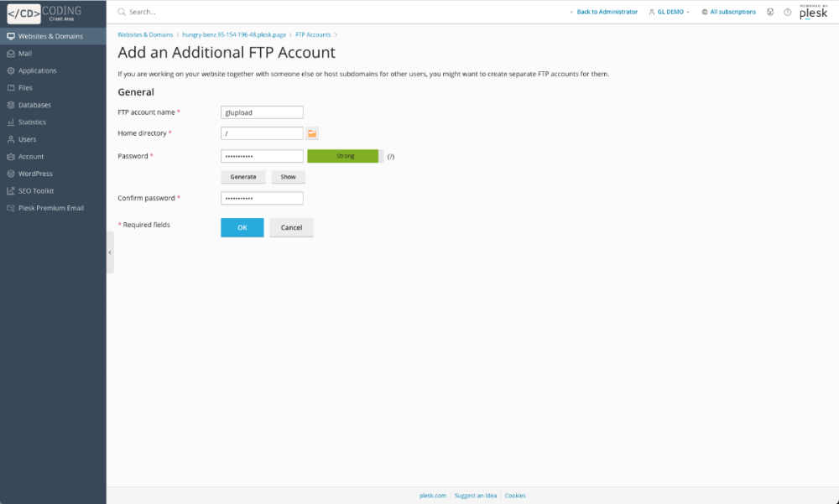Open the All subscriptions selector
Screen dimensions: 839x504
click(728, 13)
